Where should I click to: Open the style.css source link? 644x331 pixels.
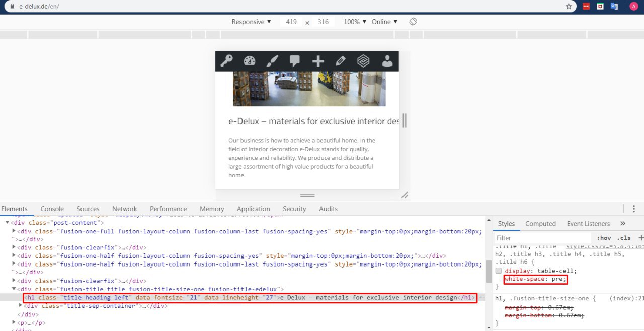click(605, 246)
